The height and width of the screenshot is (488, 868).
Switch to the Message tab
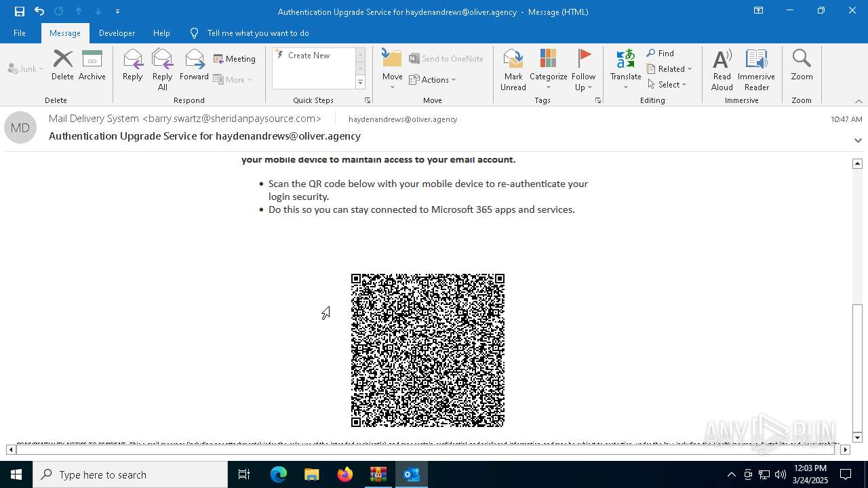point(65,33)
